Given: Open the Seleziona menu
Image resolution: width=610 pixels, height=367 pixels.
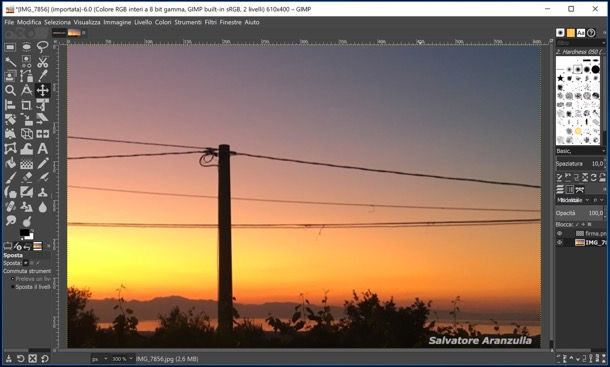Looking at the screenshot, I should tap(58, 22).
